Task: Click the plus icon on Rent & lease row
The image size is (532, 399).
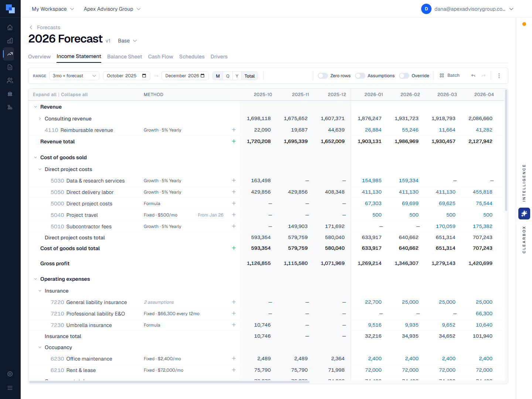Action: (x=234, y=370)
